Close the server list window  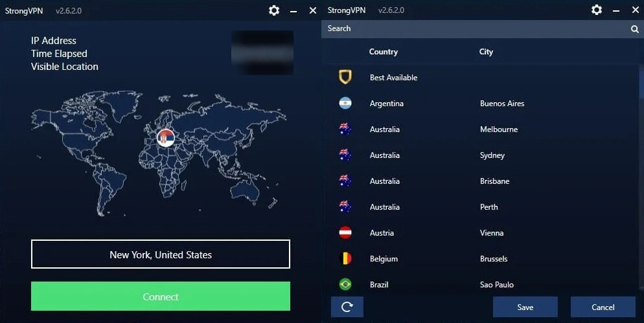coord(636,10)
